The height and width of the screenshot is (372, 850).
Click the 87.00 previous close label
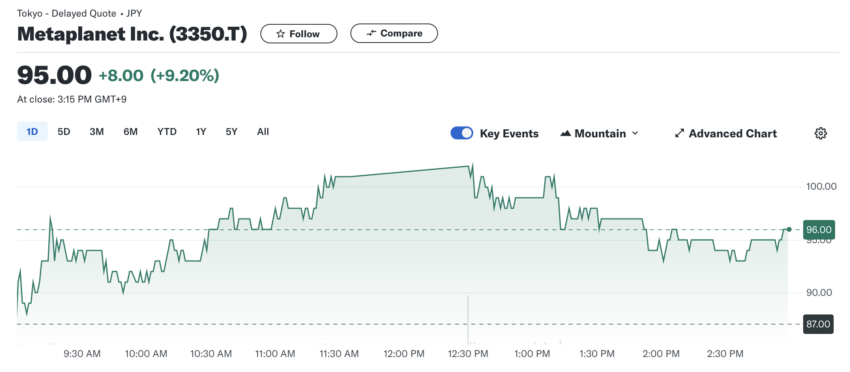tap(819, 324)
